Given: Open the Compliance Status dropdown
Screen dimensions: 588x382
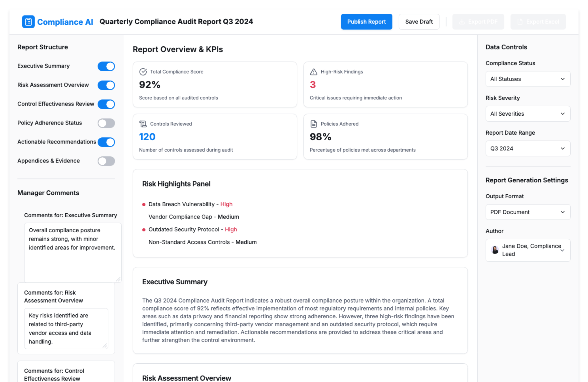Looking at the screenshot, I should 528,79.
